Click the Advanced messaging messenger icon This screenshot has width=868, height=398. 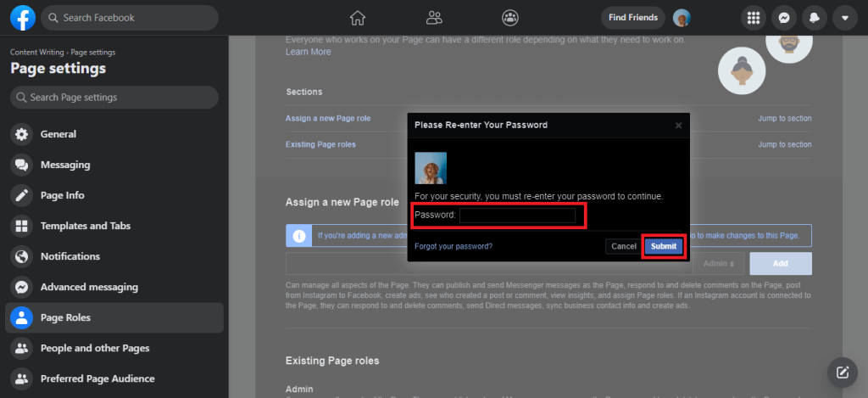click(x=21, y=287)
